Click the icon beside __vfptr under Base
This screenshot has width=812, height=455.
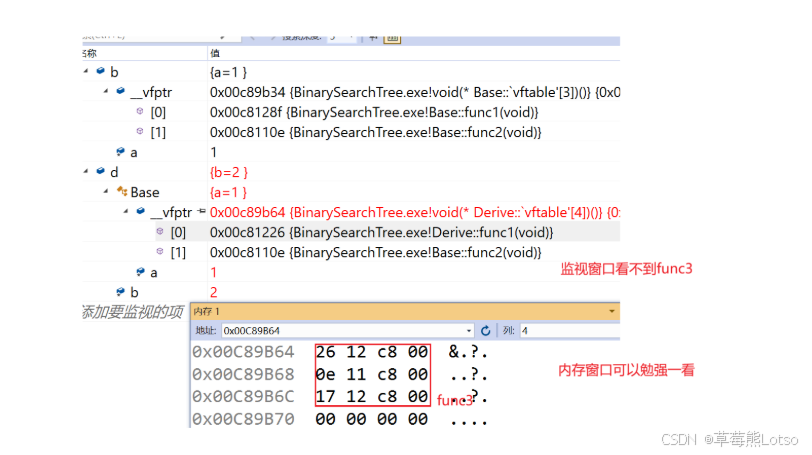point(141,211)
